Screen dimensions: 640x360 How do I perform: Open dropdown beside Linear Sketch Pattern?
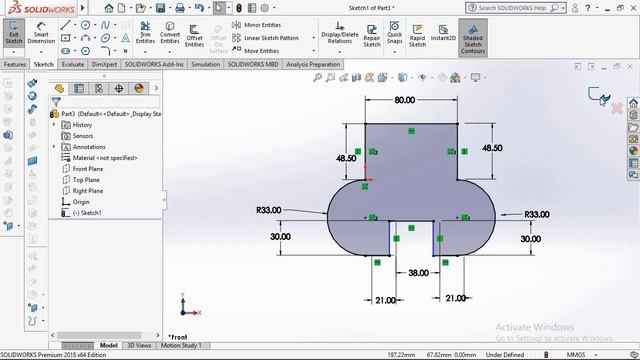pos(313,38)
